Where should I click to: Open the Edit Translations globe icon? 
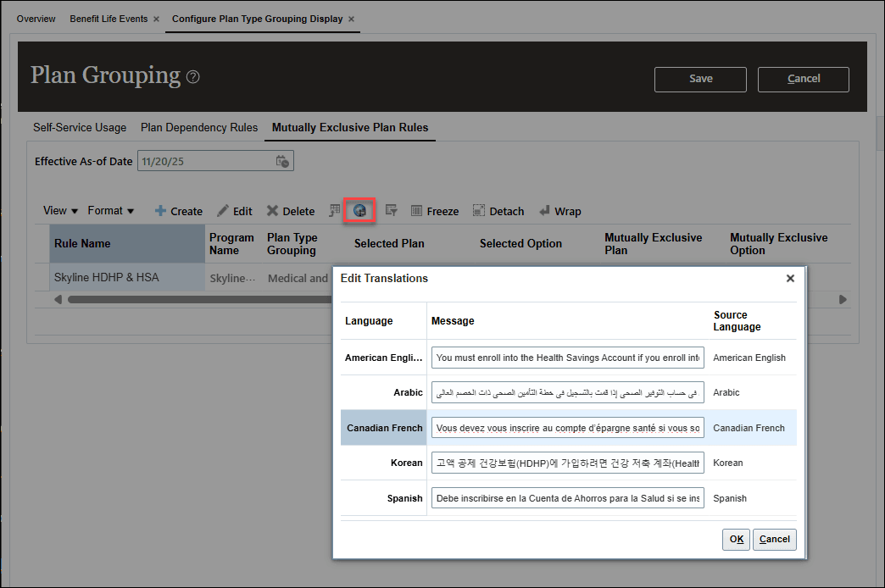coord(360,210)
